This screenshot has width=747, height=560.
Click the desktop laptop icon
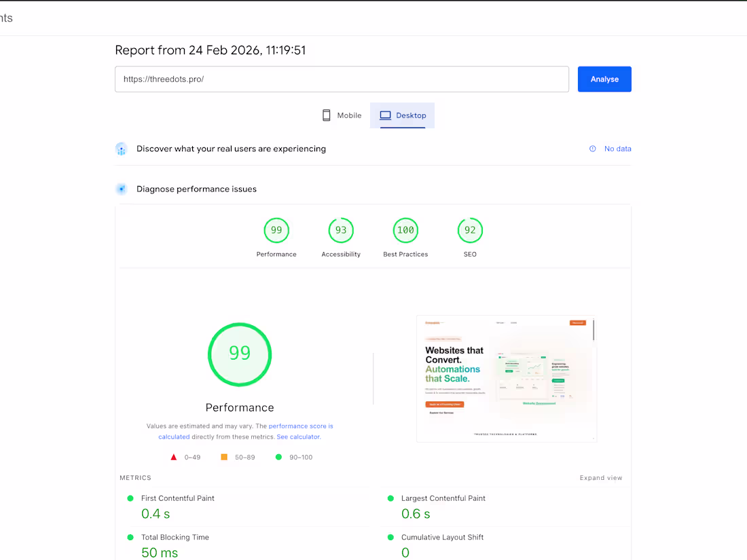tap(386, 115)
